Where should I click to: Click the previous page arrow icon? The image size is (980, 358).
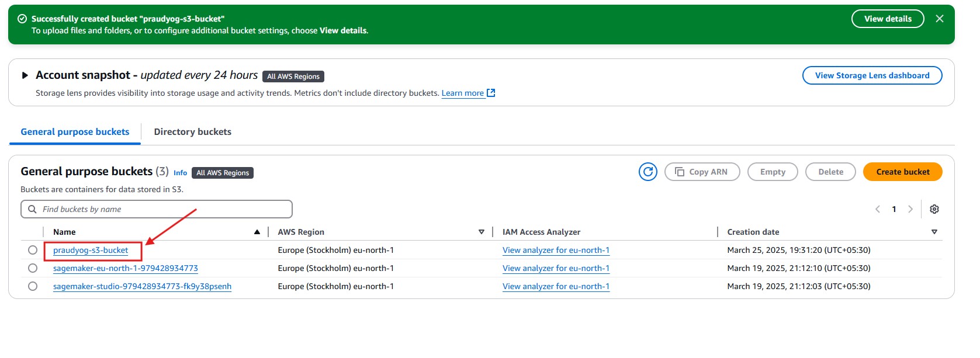click(877, 209)
